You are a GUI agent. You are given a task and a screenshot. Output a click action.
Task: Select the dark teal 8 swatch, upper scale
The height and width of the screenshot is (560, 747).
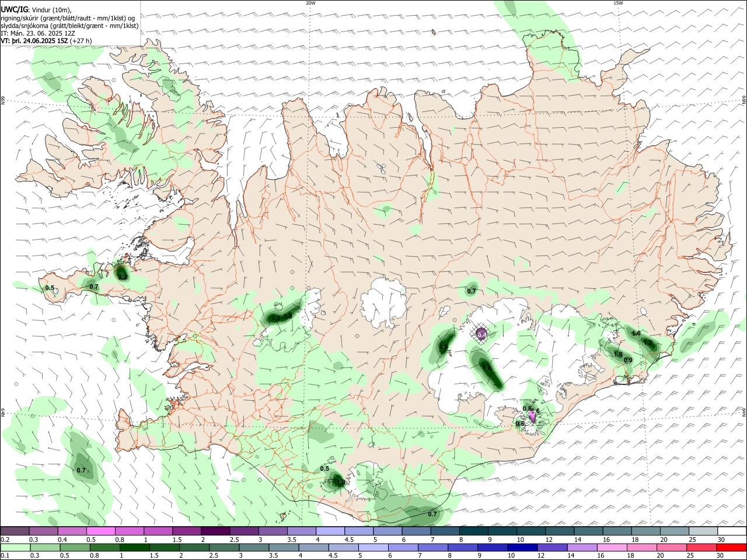click(473, 531)
